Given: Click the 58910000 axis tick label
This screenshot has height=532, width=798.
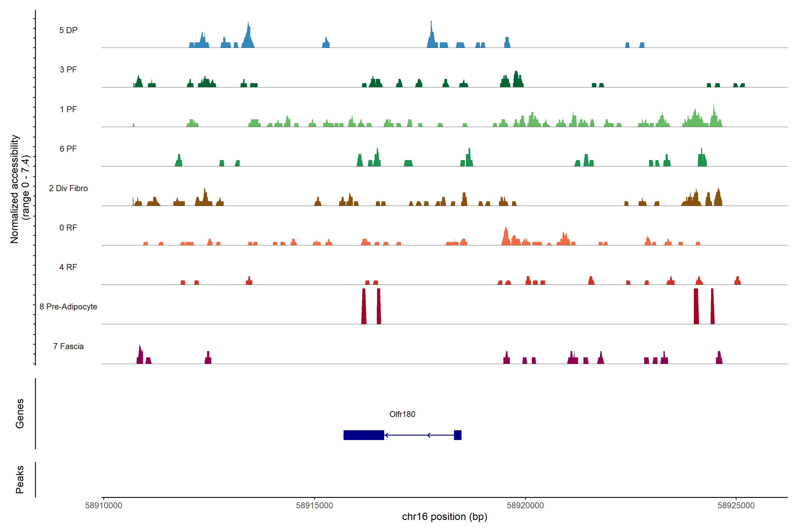Looking at the screenshot, I should 104,505.
